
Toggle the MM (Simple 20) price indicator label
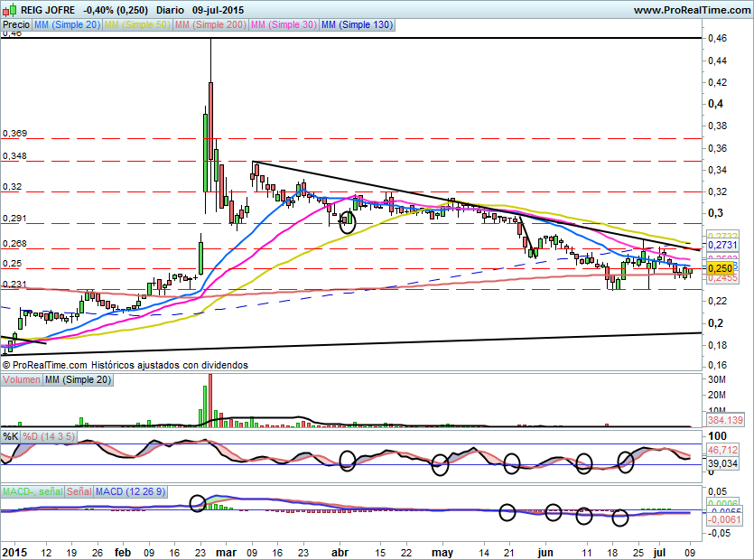click(67, 25)
